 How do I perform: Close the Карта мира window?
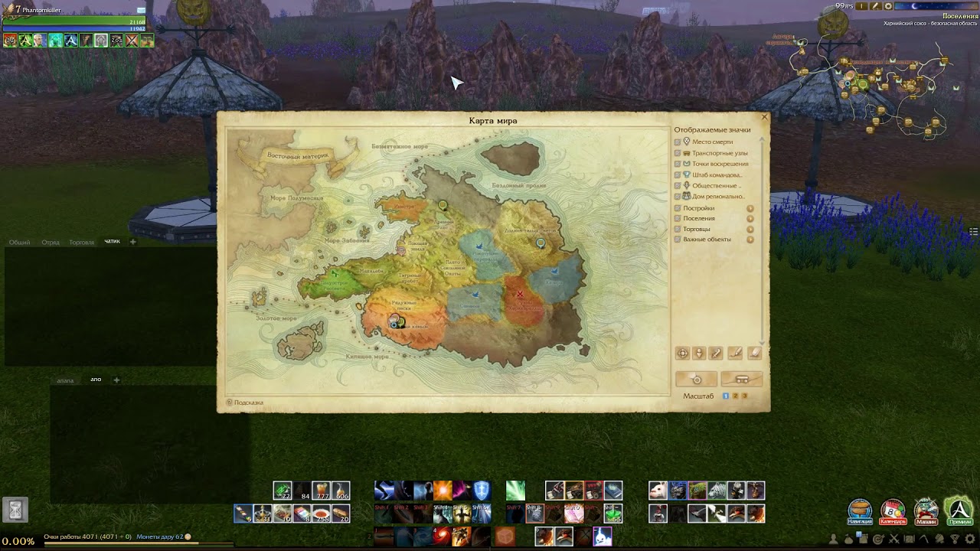coord(764,117)
